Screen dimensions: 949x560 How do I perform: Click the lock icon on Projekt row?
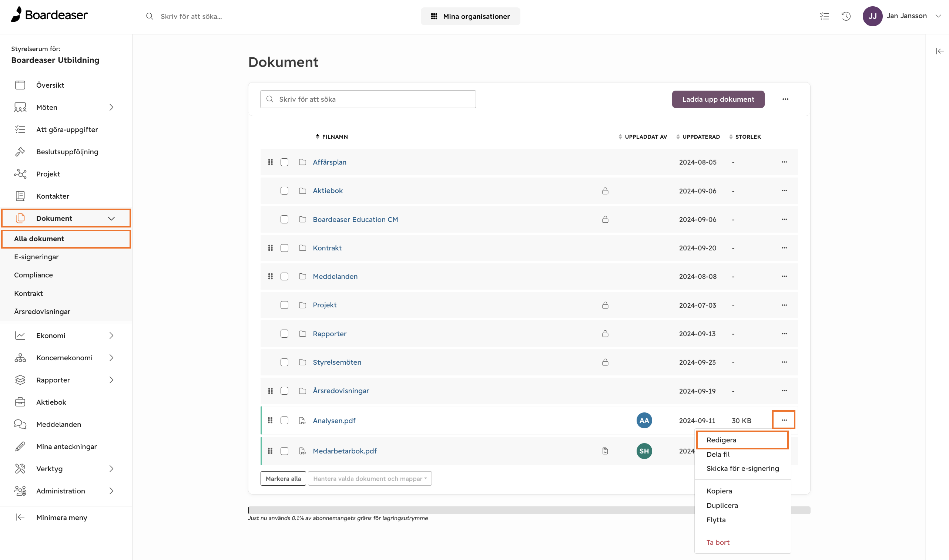(605, 305)
